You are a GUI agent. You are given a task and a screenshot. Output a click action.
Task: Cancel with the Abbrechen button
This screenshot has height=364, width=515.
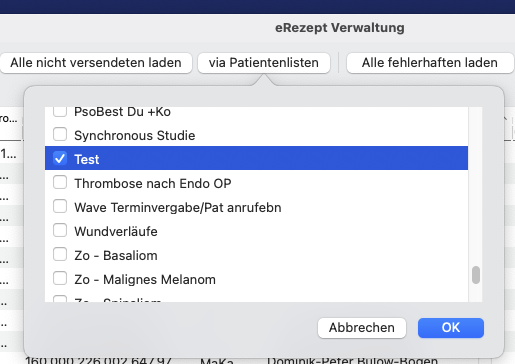pyautogui.click(x=362, y=328)
